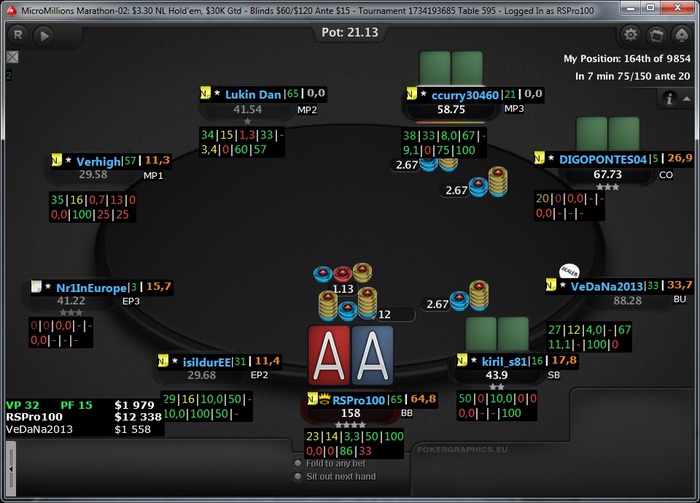Open the tournament info 'i' icon
This screenshot has height=503, width=700.
pyautogui.click(x=669, y=98)
